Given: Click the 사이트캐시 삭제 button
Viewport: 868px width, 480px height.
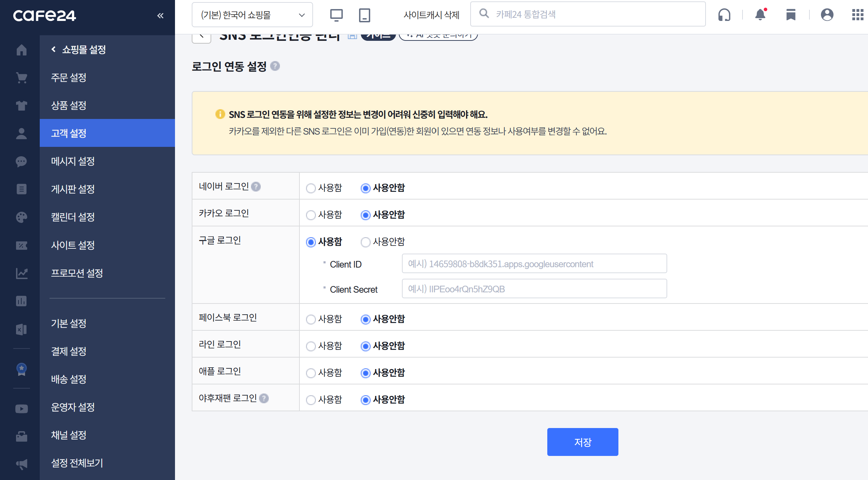Looking at the screenshot, I should tap(431, 15).
